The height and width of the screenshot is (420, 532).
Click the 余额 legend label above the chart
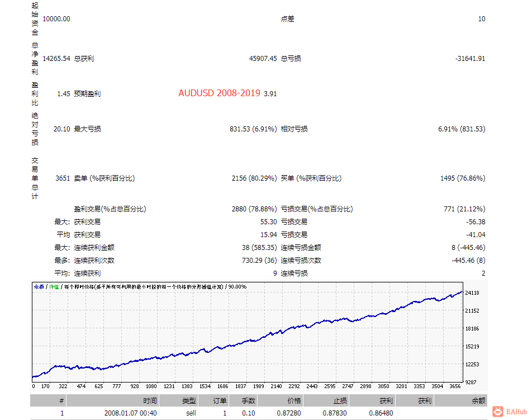click(38, 285)
